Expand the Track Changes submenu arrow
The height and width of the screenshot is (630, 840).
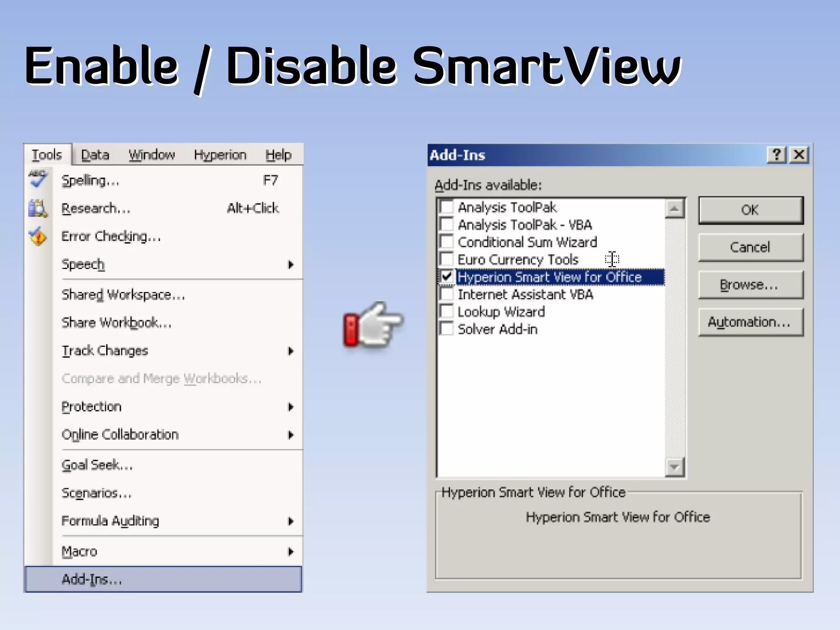point(291,351)
